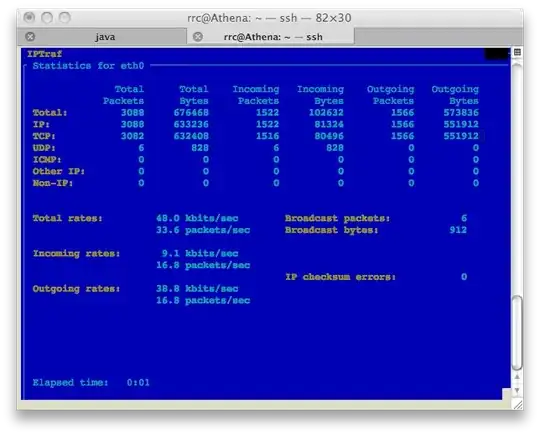Click the window resize grip
This screenshot has width=540, height=435.
click(x=517, y=404)
